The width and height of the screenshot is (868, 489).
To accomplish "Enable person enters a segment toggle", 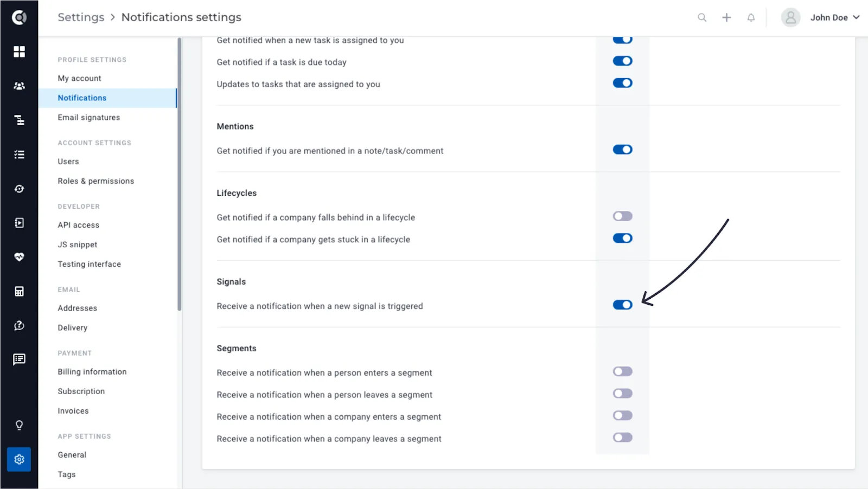I will [x=623, y=371].
